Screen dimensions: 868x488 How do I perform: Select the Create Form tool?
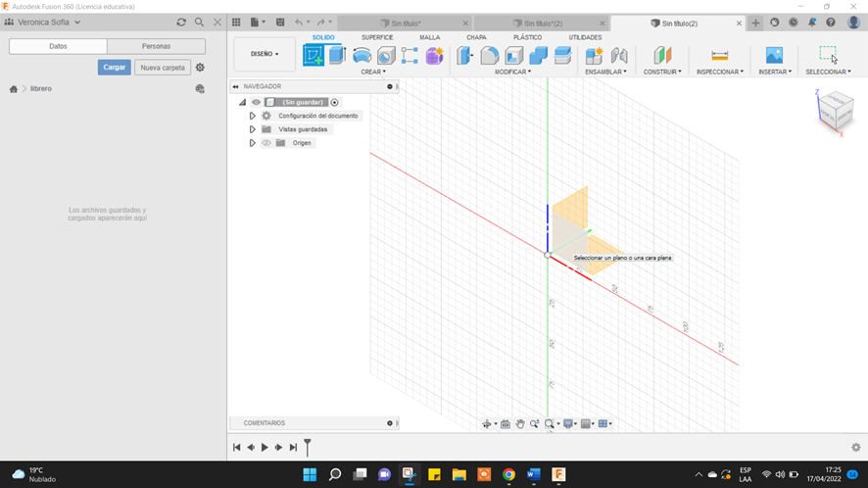435,56
